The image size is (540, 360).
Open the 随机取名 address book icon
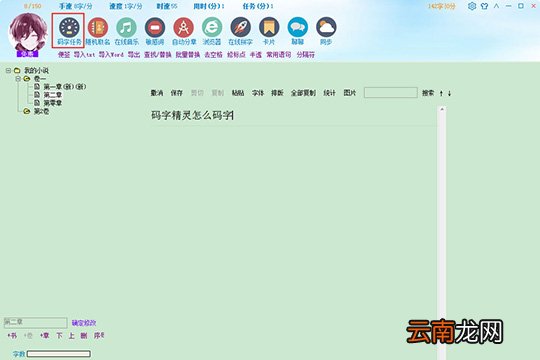[x=98, y=27]
